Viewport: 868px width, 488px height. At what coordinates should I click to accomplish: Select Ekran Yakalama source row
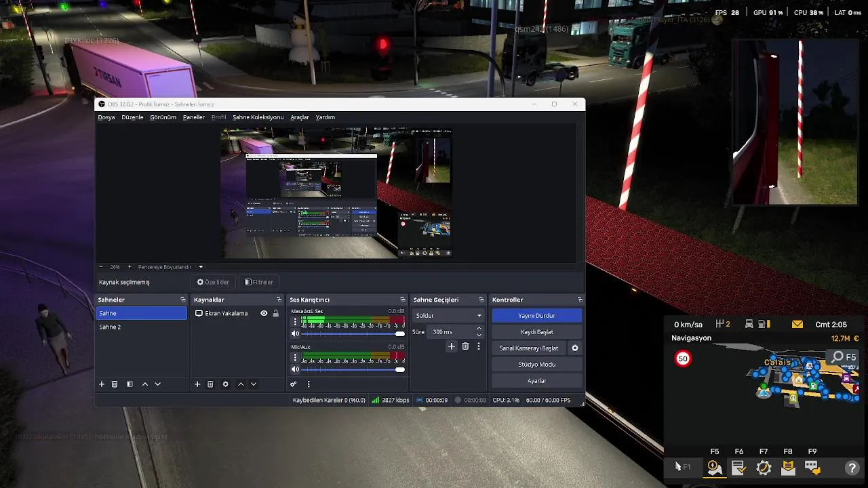[237, 313]
